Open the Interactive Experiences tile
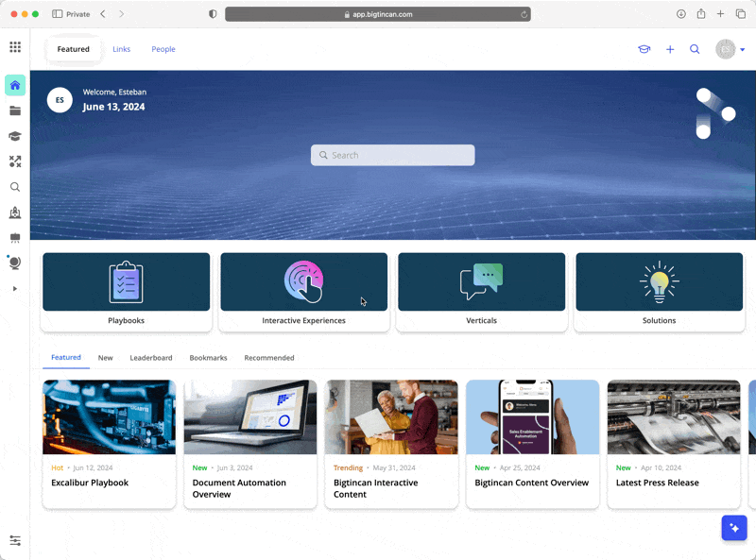The width and height of the screenshot is (756, 560). (303, 292)
